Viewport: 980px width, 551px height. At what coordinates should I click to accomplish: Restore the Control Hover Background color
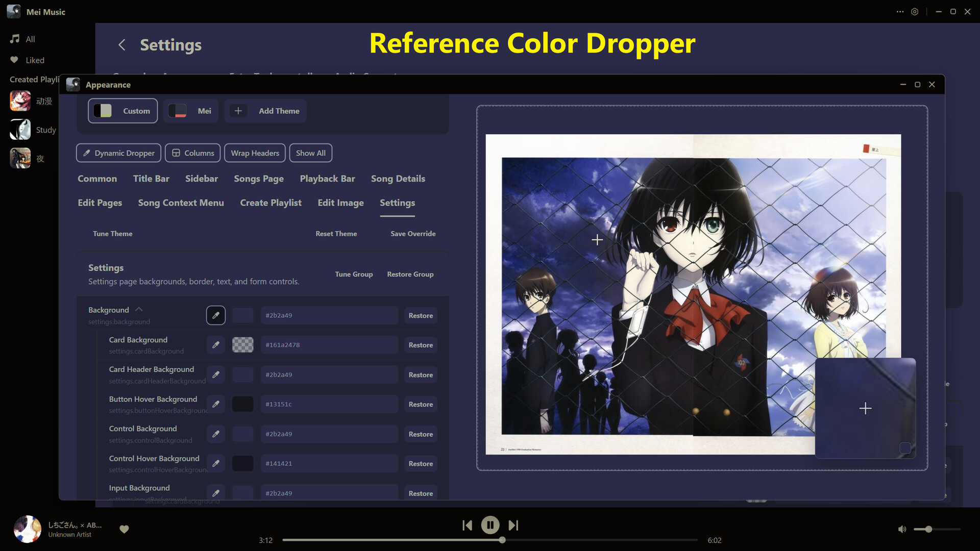point(421,463)
